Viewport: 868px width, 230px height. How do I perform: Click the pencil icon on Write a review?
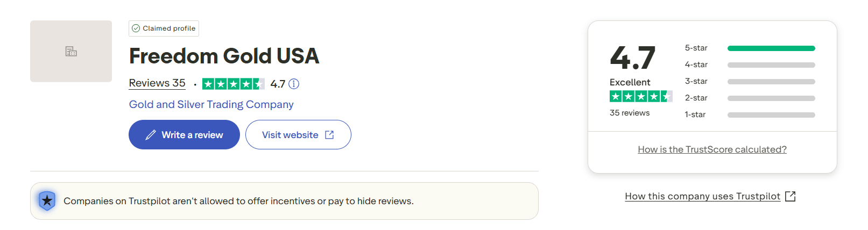[x=151, y=135]
